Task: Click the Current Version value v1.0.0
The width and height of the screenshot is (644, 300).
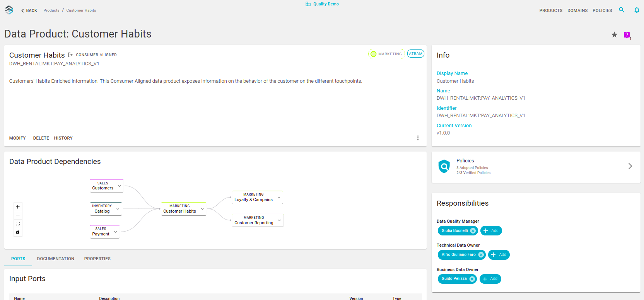Action: pyautogui.click(x=443, y=133)
